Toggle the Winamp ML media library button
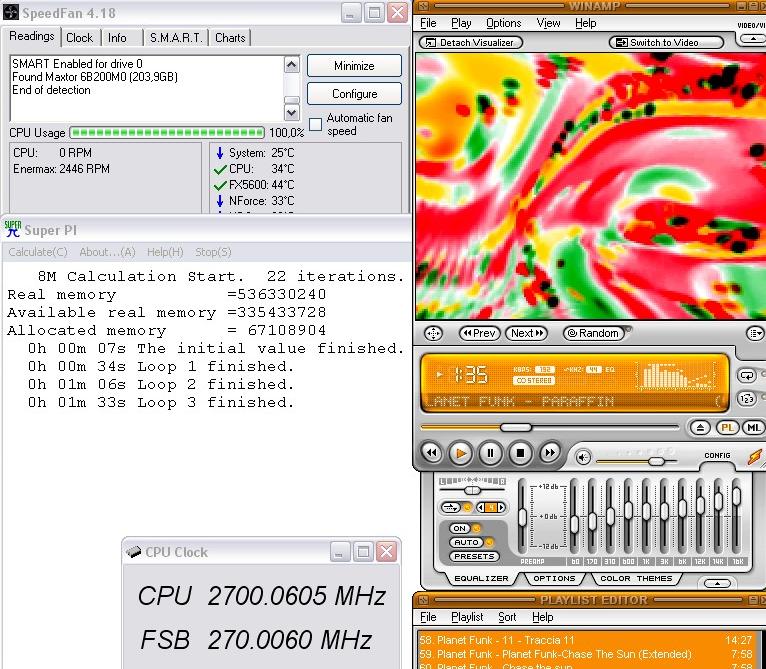 (753, 428)
